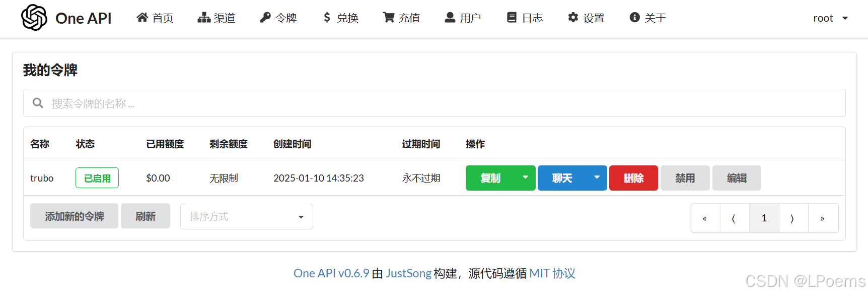Click the trubo token name
This screenshot has height=296, width=868.
point(42,178)
